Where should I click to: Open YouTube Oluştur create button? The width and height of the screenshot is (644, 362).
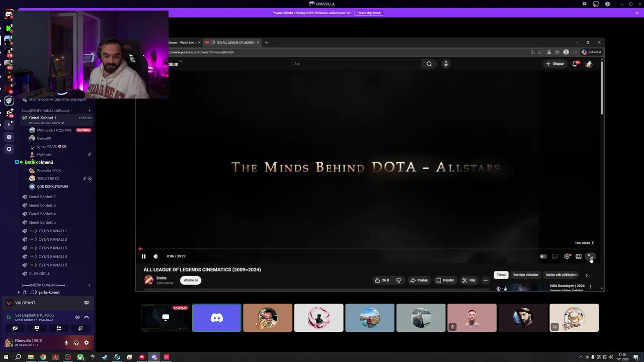click(x=555, y=64)
